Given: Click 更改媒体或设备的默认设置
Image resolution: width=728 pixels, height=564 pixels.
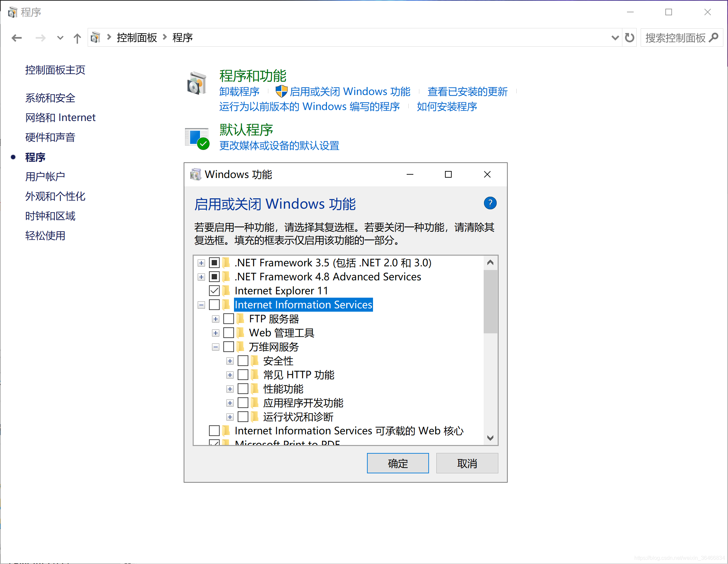Looking at the screenshot, I should click(279, 146).
